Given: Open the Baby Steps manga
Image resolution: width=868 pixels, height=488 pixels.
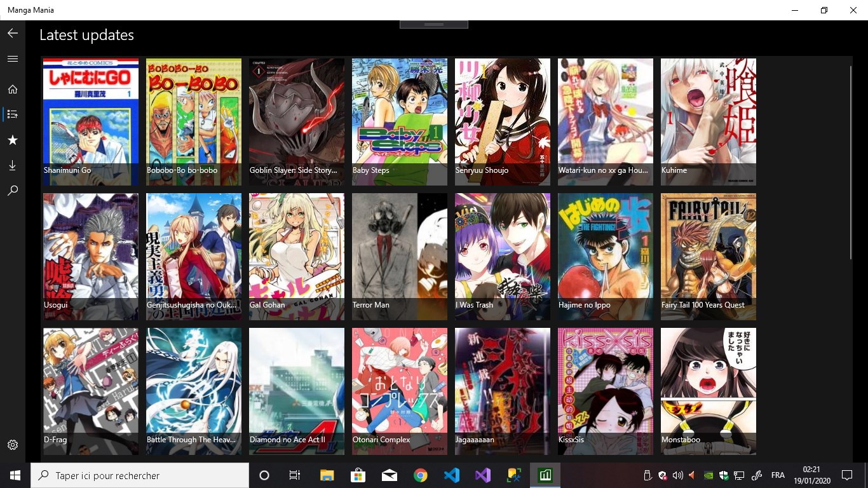Looking at the screenshot, I should [400, 122].
